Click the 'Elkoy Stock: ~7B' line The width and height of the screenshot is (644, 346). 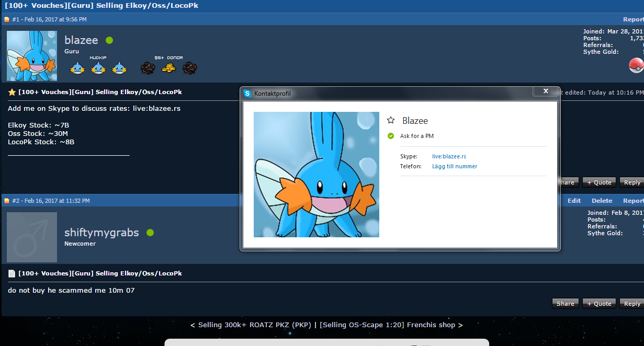click(38, 125)
